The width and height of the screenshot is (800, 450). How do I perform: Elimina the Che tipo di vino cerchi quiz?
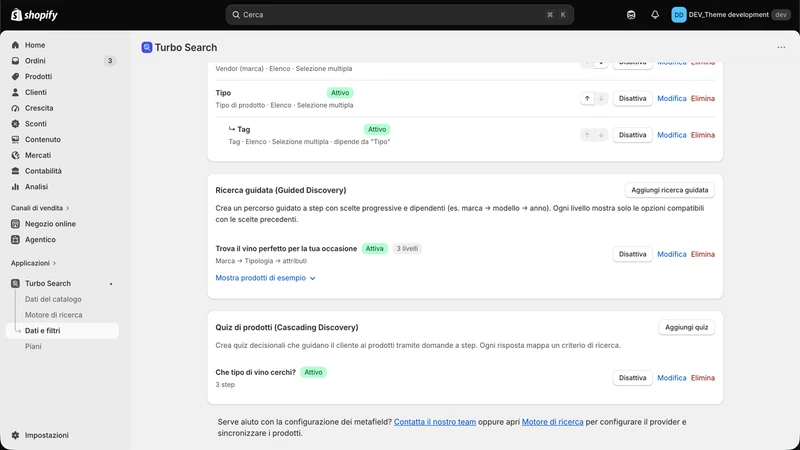703,378
